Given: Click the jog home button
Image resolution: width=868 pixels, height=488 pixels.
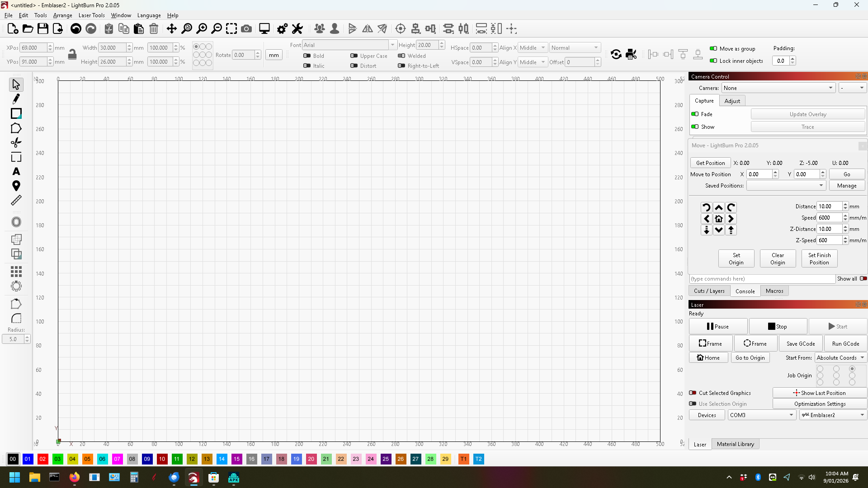Looking at the screenshot, I should 719,219.
